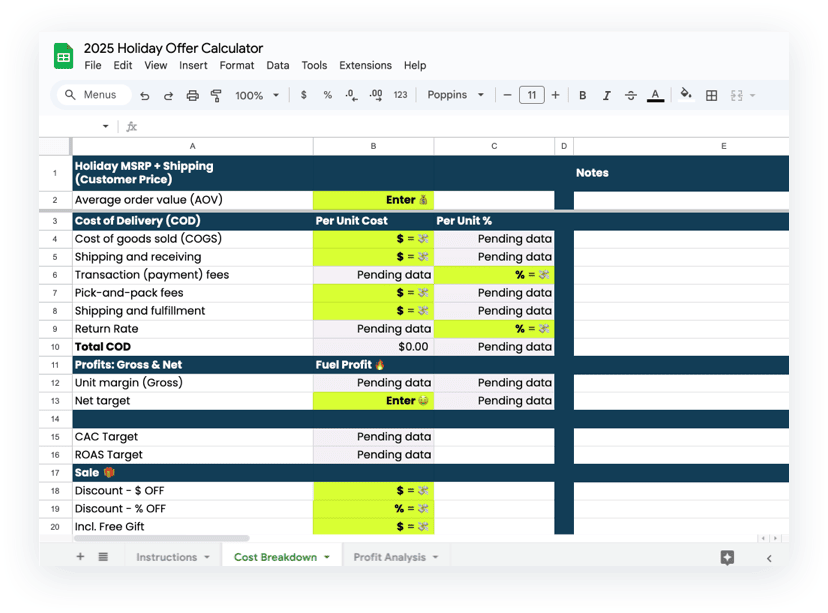Click the redo arrow icon

point(168,96)
